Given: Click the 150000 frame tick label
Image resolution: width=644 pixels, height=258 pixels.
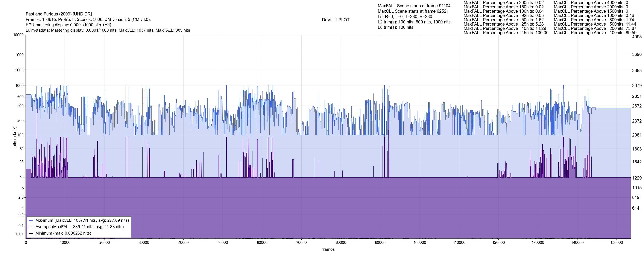Looking at the screenshot, I should click(617, 243).
